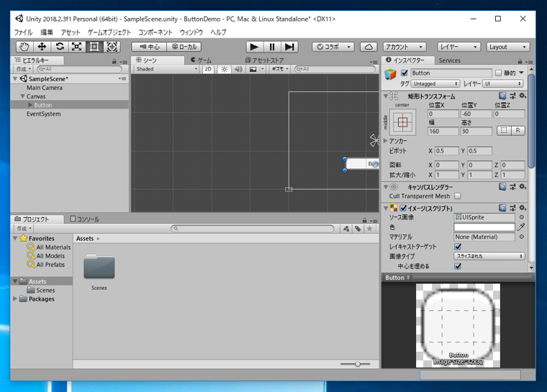Image resolution: width=547 pixels, height=392 pixels.
Task: Select the Rect Transform tool
Action: point(94,47)
